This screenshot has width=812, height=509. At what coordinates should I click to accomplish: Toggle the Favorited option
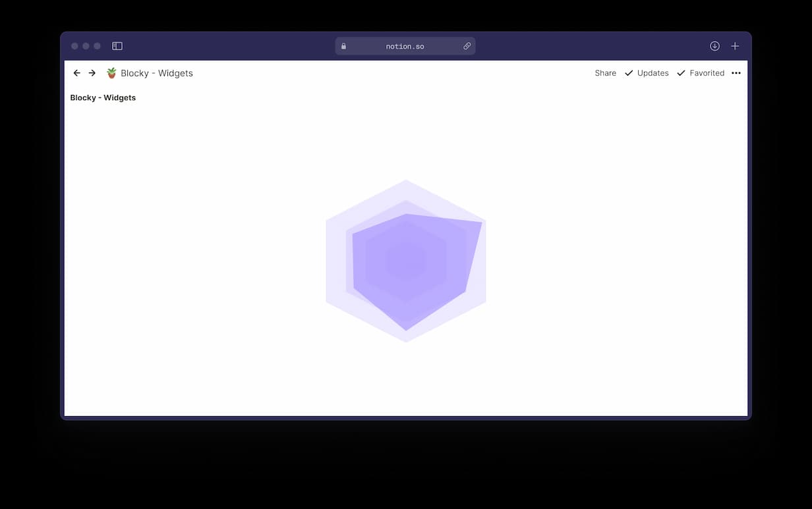pyautogui.click(x=701, y=73)
